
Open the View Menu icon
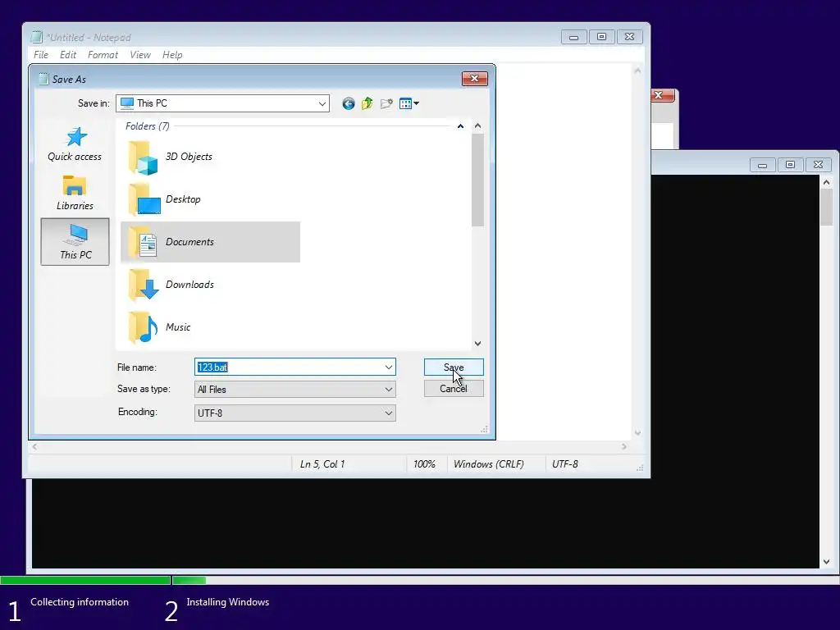[409, 103]
